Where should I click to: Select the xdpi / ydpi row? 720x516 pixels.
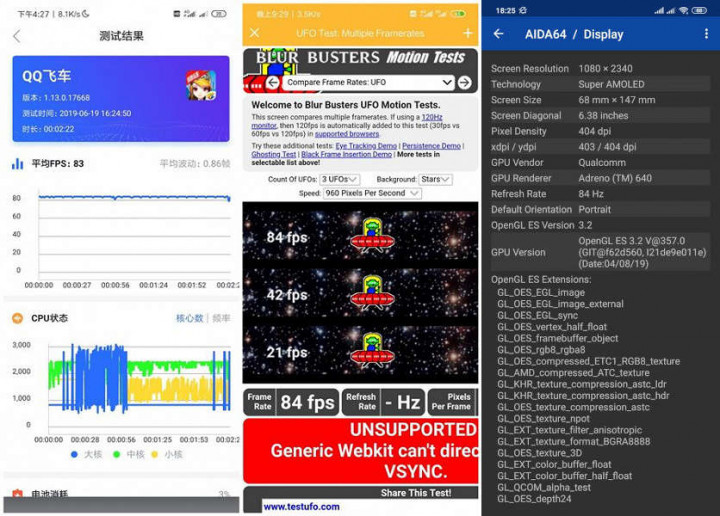coord(600,147)
